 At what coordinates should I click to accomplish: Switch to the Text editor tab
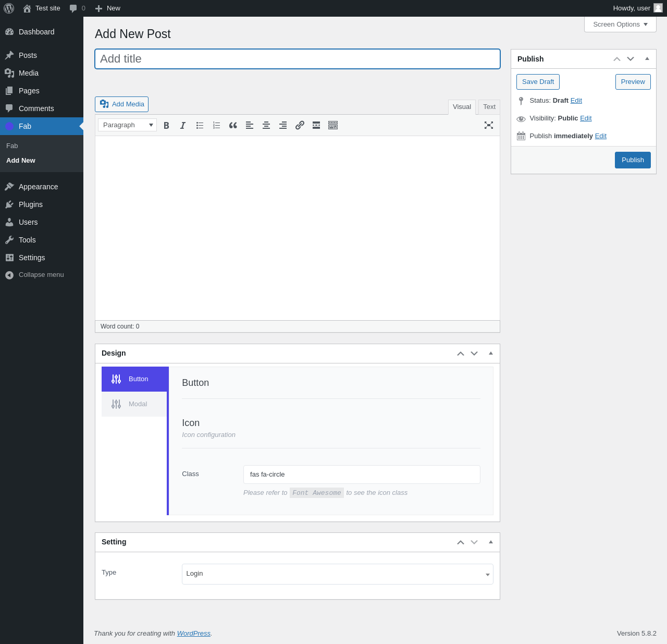[489, 107]
